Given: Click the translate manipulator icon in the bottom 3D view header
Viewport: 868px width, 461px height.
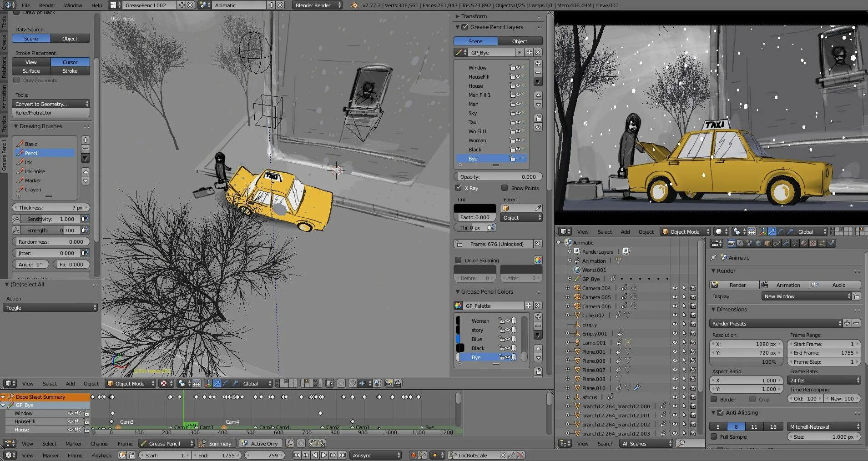Looking at the screenshot, I should point(217,383).
